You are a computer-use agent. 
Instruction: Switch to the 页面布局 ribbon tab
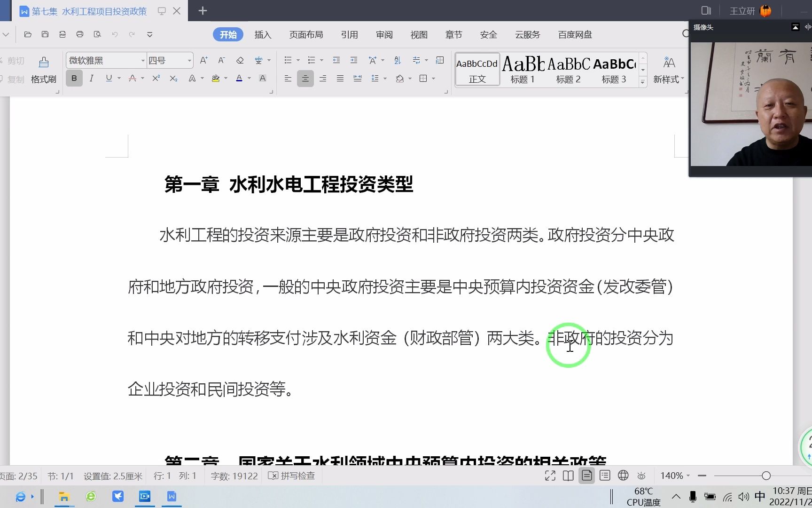click(x=306, y=34)
